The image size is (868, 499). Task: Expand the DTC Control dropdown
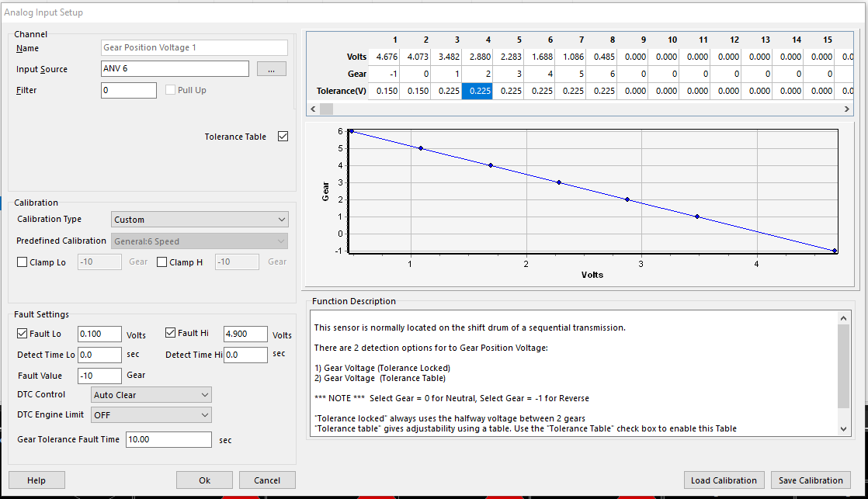151,395
